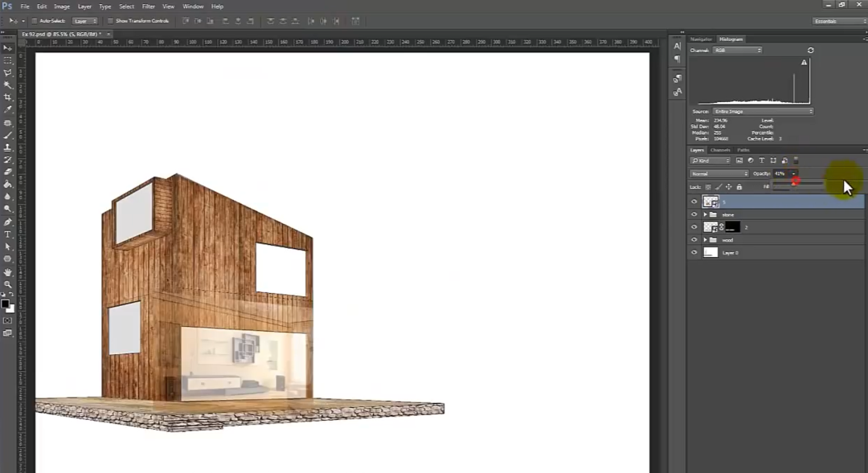Image resolution: width=868 pixels, height=473 pixels.
Task: Choose the Hand tool
Action: click(x=8, y=271)
